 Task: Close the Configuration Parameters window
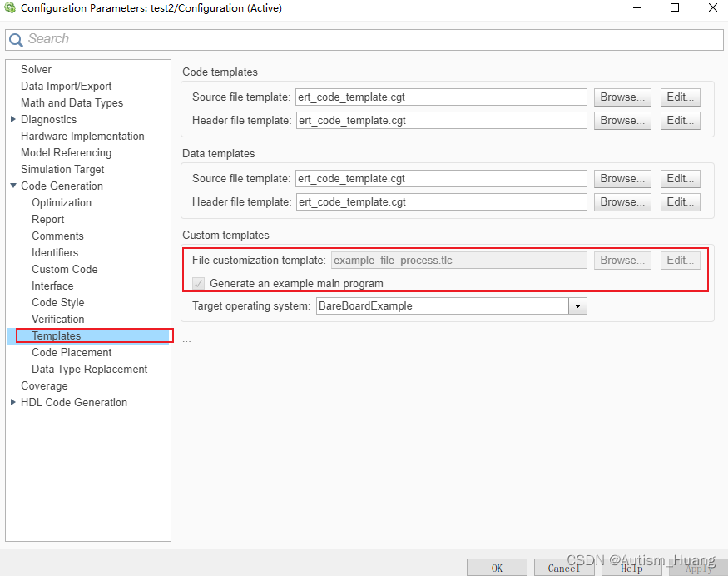[713, 7]
